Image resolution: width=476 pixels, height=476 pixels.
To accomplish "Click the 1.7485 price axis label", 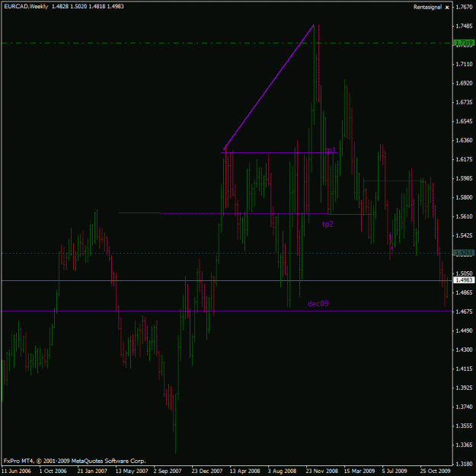I will (465, 26).
